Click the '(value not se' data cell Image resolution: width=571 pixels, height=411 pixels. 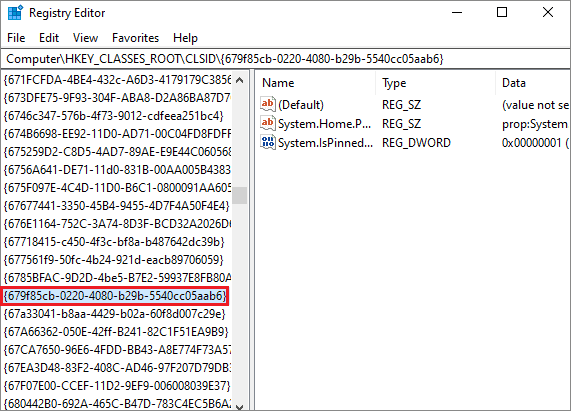click(535, 105)
